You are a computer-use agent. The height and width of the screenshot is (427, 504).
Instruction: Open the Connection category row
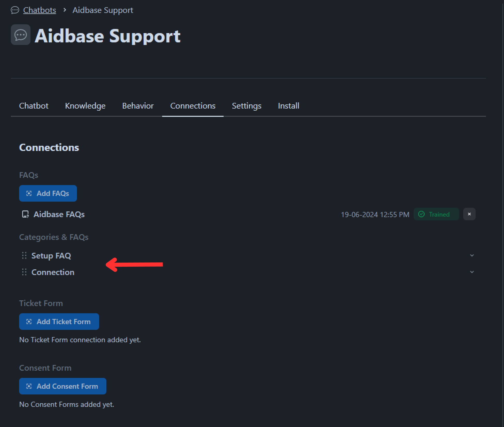[53, 272]
